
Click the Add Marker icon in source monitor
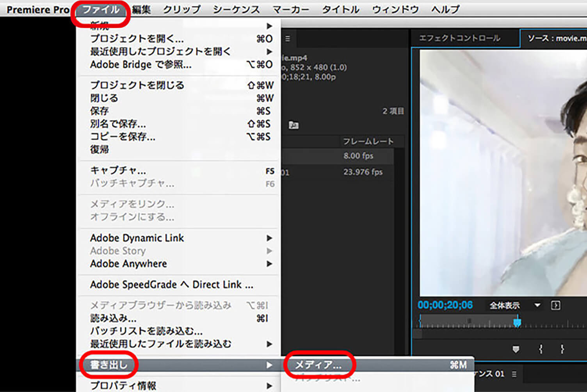point(516,349)
